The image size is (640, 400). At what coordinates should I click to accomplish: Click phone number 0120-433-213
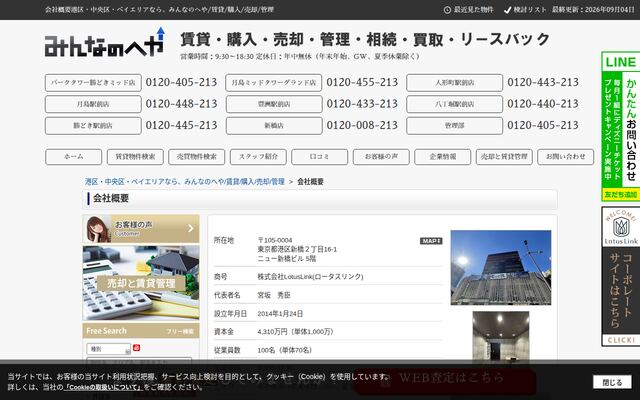(x=362, y=104)
